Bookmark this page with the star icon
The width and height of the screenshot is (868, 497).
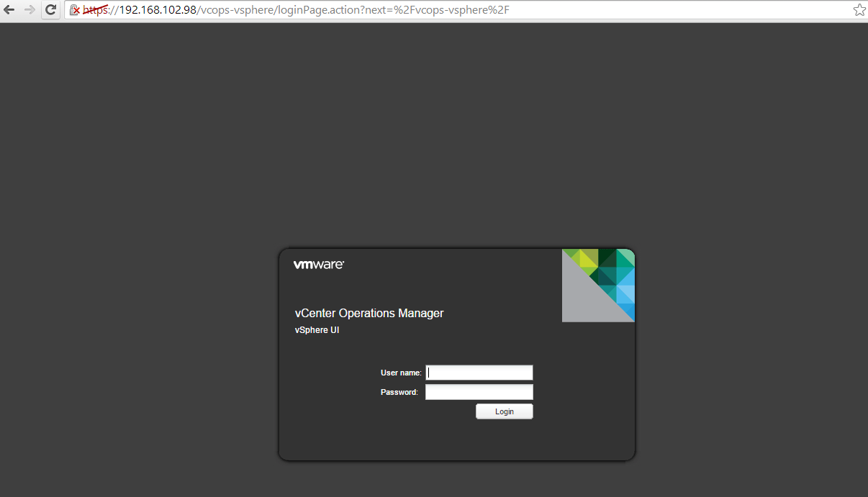(859, 10)
